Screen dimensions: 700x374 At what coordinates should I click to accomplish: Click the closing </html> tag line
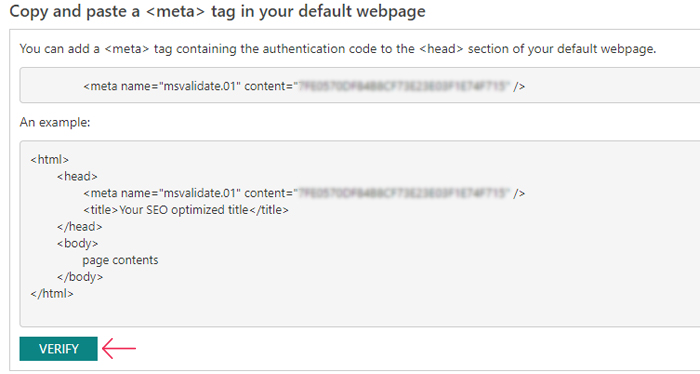[52, 294]
